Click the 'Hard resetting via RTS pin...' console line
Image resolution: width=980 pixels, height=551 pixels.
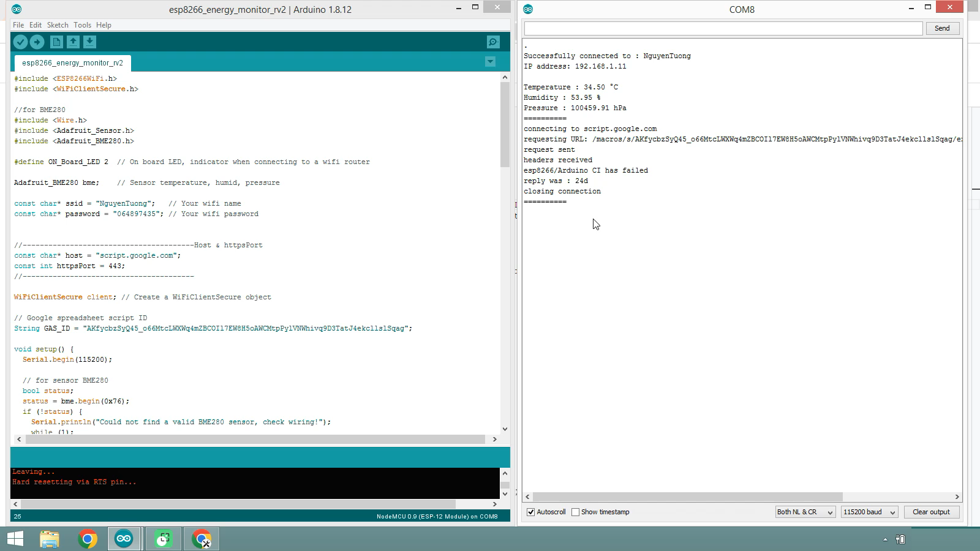[x=74, y=482]
